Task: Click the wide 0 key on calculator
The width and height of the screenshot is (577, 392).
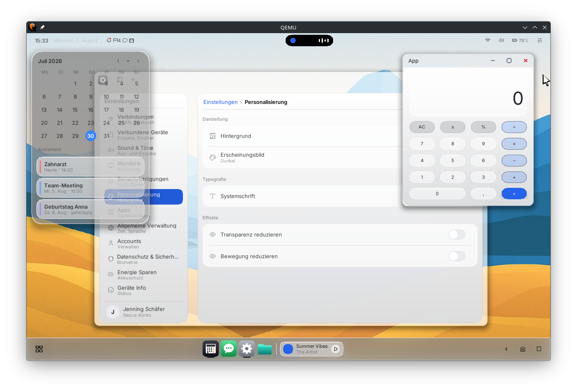Action: [x=437, y=194]
